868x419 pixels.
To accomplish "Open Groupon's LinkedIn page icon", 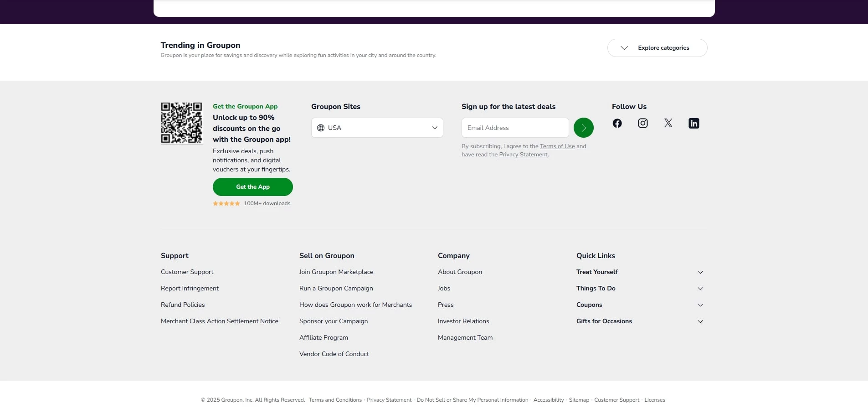I will (x=693, y=123).
